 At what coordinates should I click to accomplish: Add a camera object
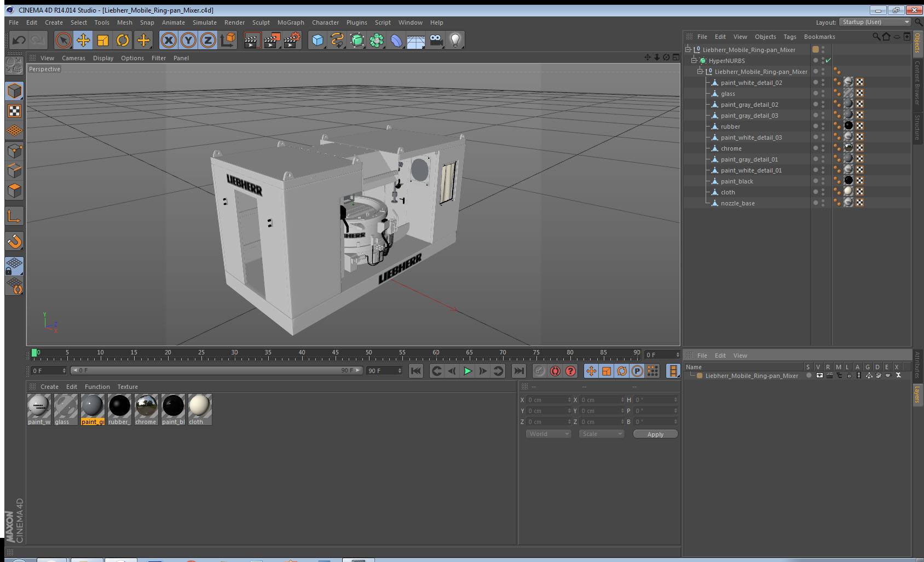(x=436, y=40)
